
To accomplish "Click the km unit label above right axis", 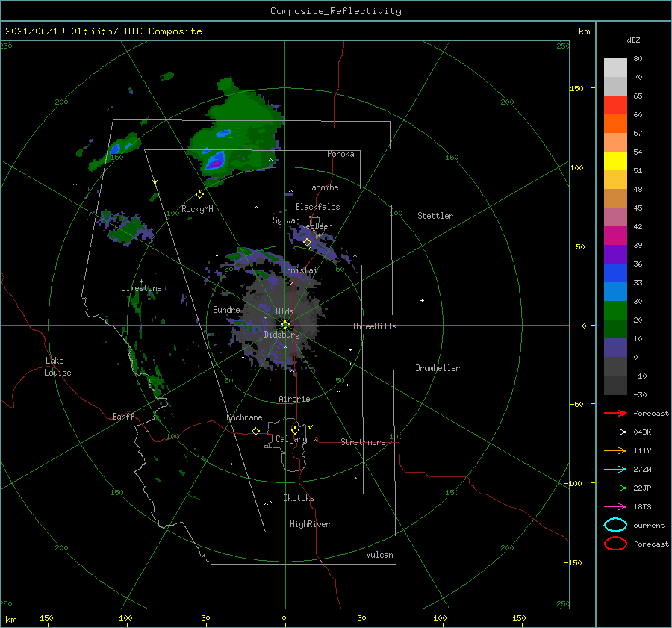I will click(x=584, y=31).
